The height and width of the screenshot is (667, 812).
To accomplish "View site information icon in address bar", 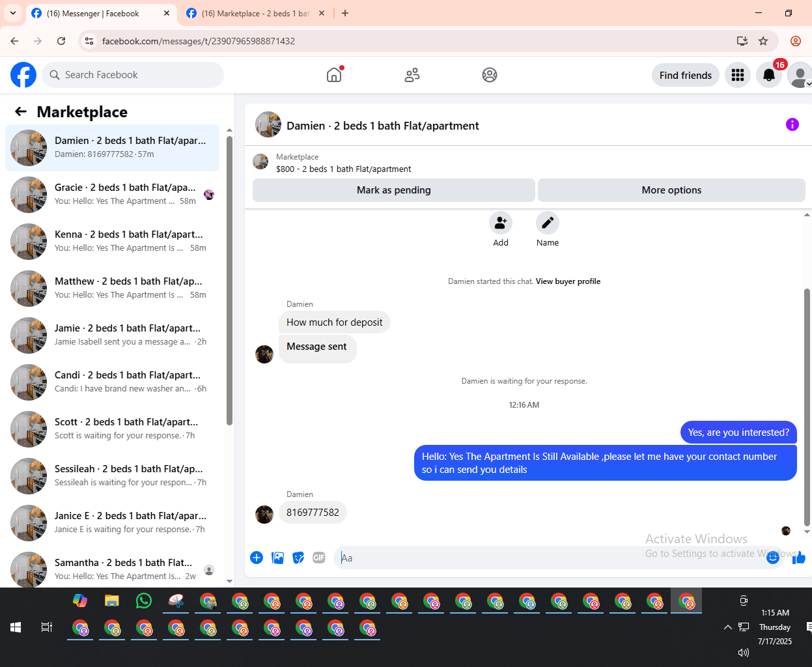I will click(x=89, y=41).
